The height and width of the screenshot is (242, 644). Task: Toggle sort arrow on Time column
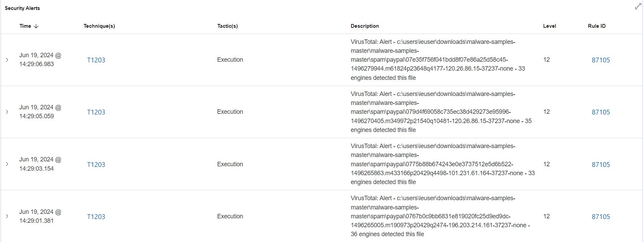pos(36,26)
